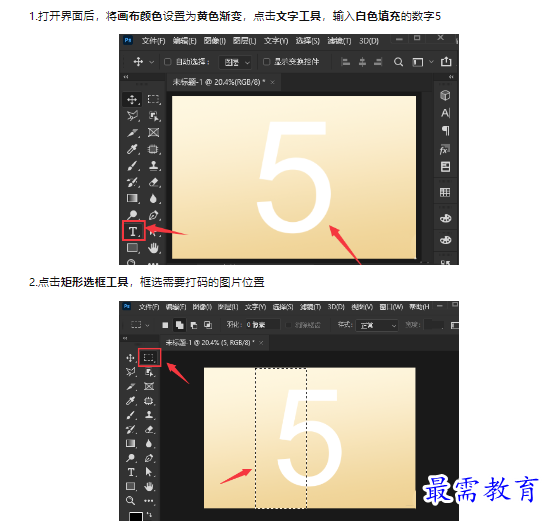The height and width of the screenshot is (521, 547).
Task: Select the Pen tool in step 1 toolbox
Action: coord(153,215)
